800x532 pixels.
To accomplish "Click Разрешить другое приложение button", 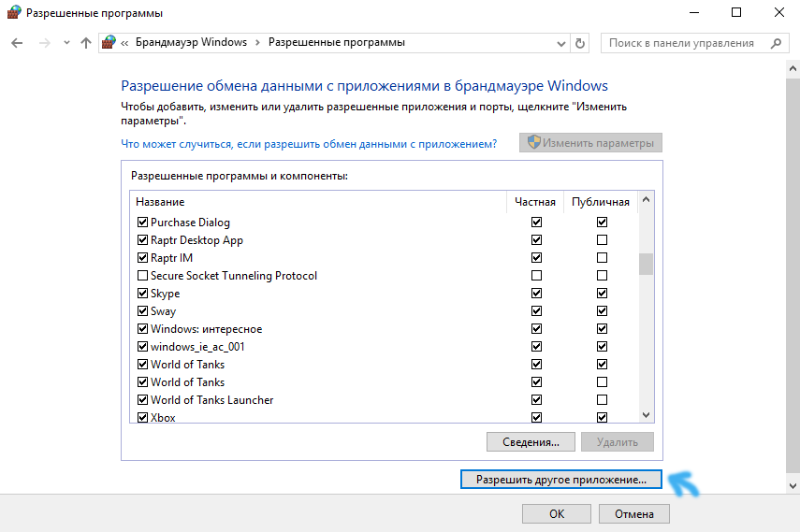I will pyautogui.click(x=561, y=479).
